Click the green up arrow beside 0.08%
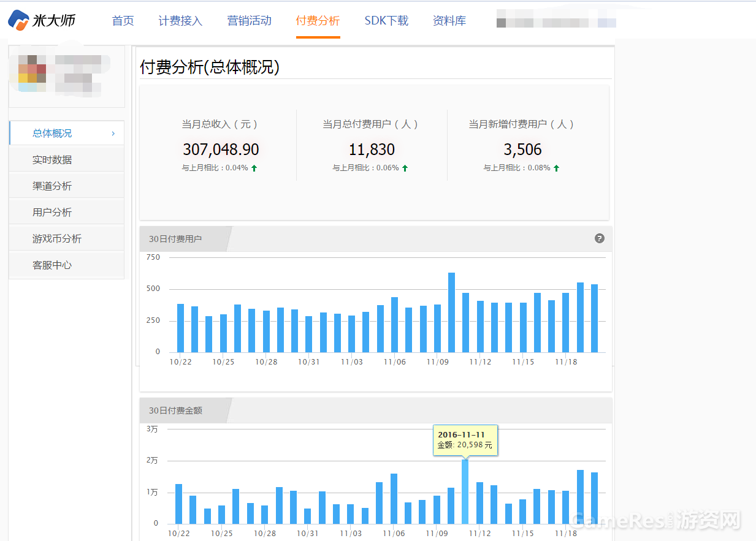Image resolution: width=756 pixels, height=541 pixels. pyautogui.click(x=556, y=168)
